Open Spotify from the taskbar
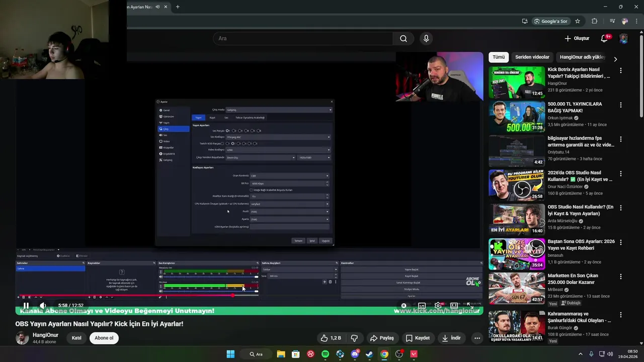644x362 pixels. [325, 354]
